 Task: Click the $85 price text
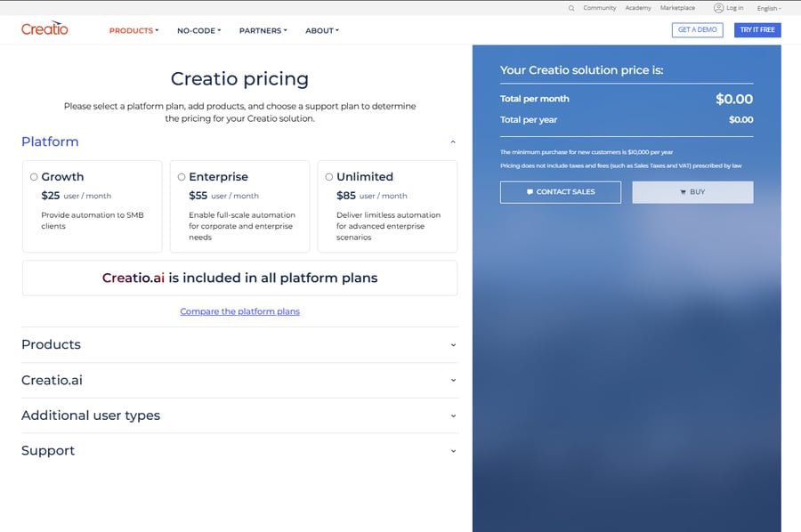346,196
